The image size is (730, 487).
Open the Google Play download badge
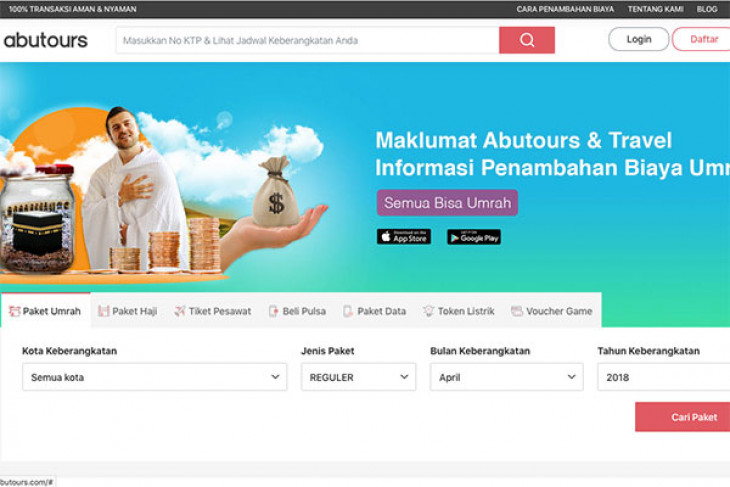pyautogui.click(x=474, y=237)
